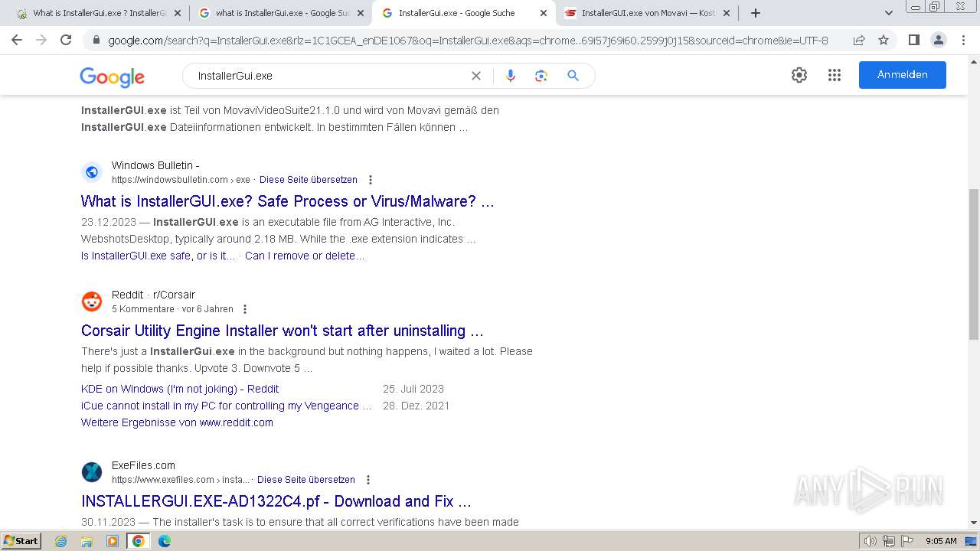Submit search with magnifying glass icon
Image resolution: width=980 pixels, height=551 pixels.
coord(573,76)
